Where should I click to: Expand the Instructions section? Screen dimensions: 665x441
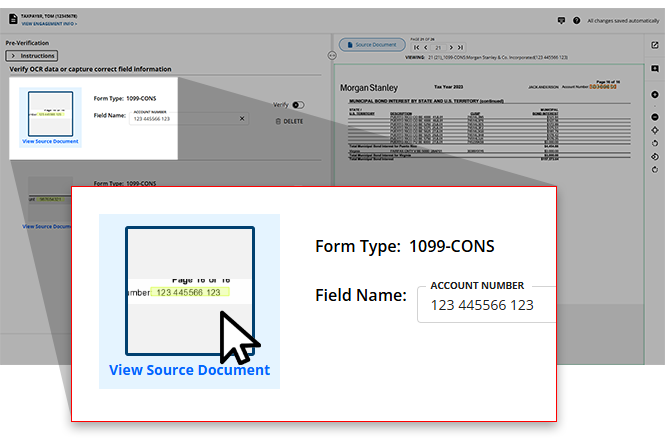click(32, 56)
